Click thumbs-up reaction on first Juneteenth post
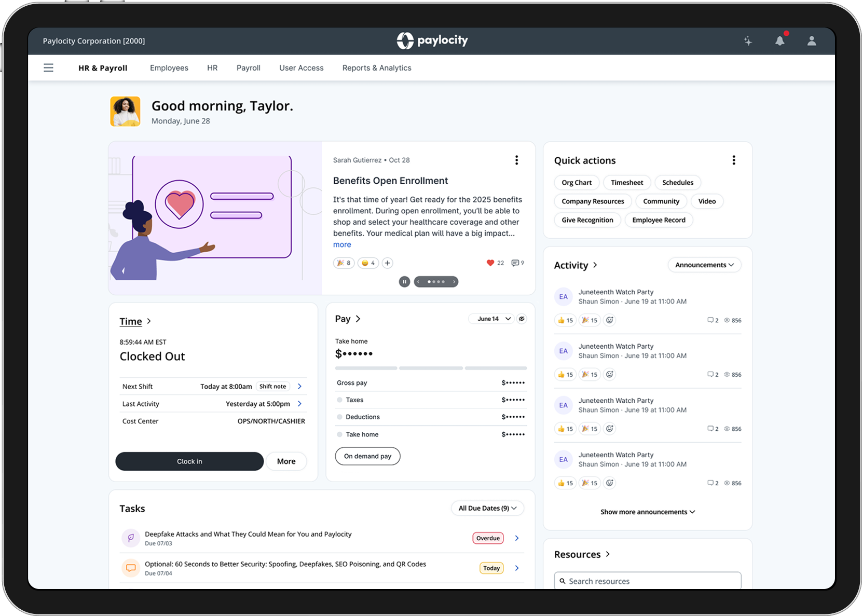Image resolution: width=862 pixels, height=616 pixels. coord(565,320)
